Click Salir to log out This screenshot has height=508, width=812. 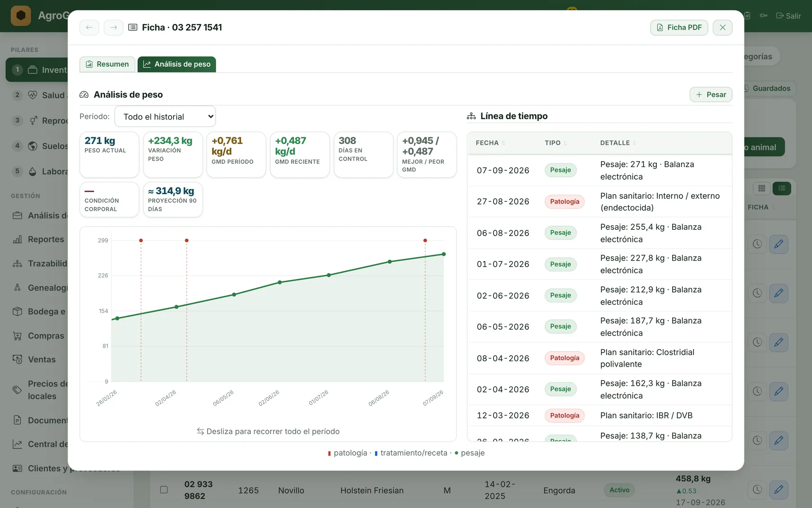coord(789,16)
